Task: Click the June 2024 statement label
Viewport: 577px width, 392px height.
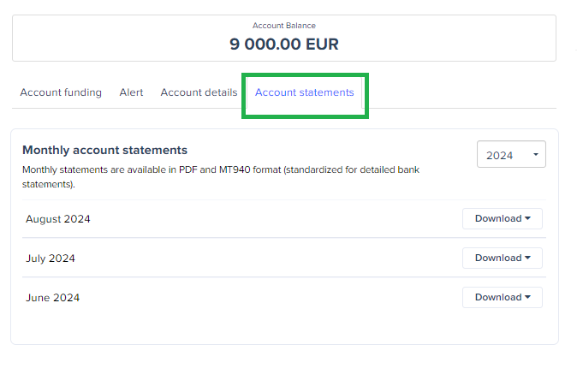Action: pos(52,298)
